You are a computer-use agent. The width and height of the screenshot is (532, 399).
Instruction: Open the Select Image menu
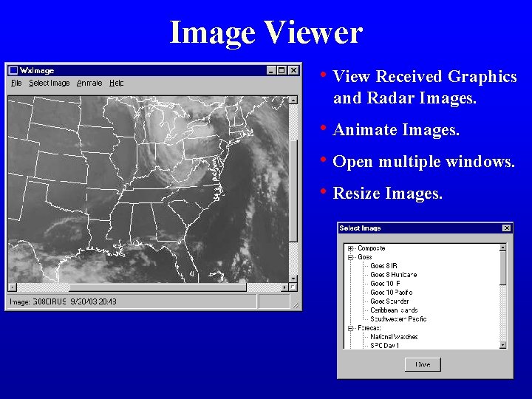50,83
